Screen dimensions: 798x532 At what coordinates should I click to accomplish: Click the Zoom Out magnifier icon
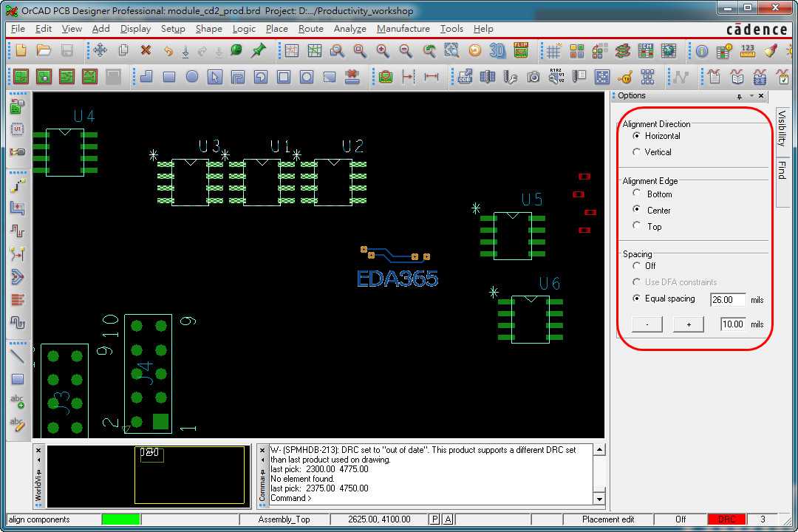click(406, 50)
